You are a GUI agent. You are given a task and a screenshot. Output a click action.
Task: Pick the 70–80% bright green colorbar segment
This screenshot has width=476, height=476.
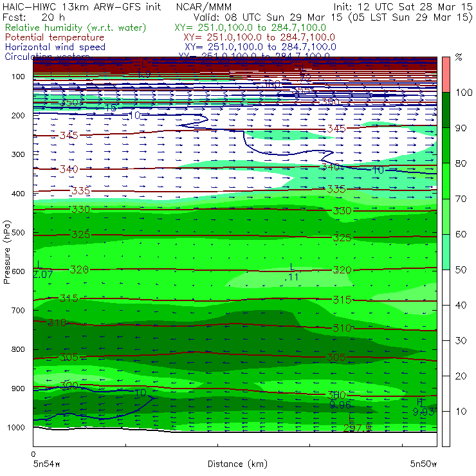tap(446, 181)
